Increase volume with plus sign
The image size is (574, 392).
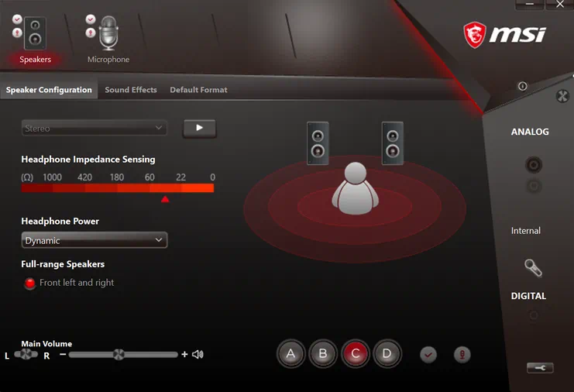coord(184,354)
